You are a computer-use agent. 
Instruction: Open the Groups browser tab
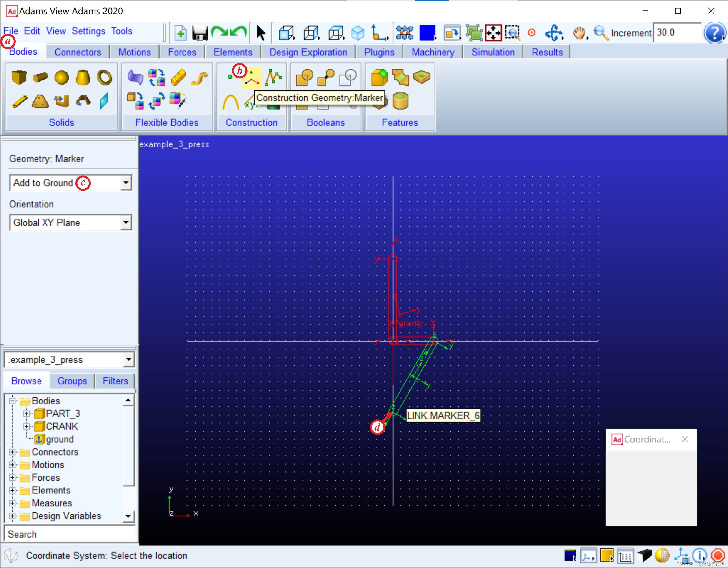pyautogui.click(x=72, y=381)
